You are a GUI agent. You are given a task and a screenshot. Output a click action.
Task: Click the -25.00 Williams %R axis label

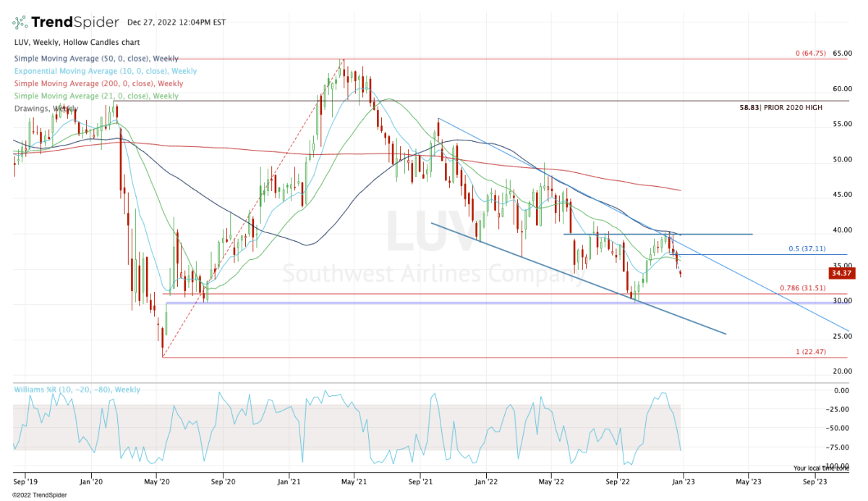(839, 410)
